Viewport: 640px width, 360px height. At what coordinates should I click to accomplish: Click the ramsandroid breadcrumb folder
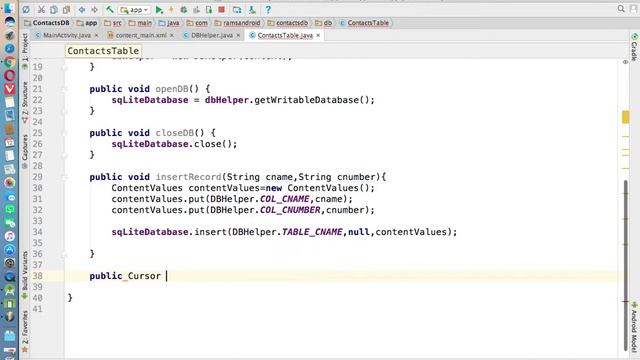coord(238,23)
